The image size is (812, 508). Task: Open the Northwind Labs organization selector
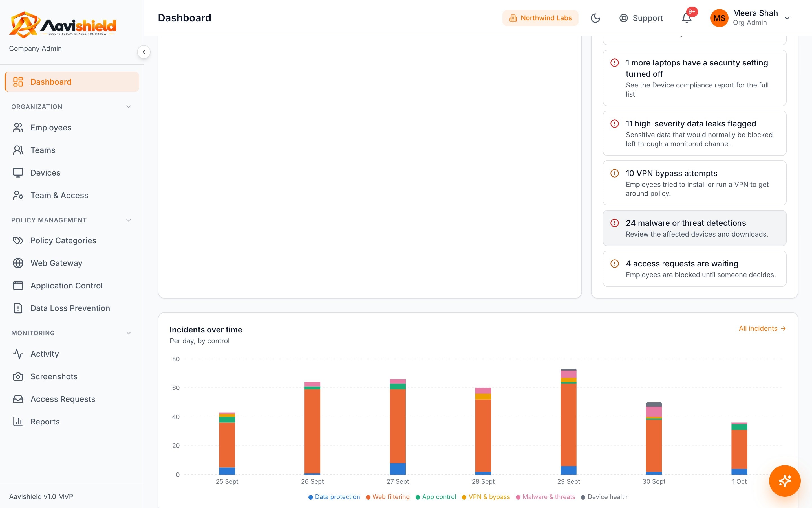pyautogui.click(x=540, y=18)
